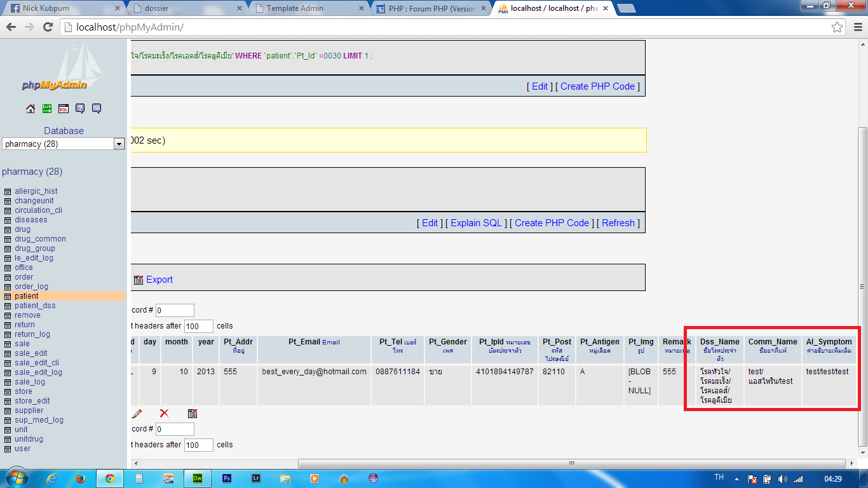Click the browse icon beside allergic_hist
868x488 pixels.
[x=8, y=191]
